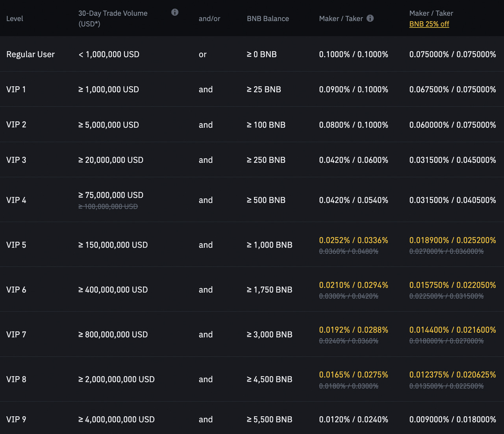Click the struck-through ≥ 100,000,000 USD value
Image resolution: width=504 pixels, height=434 pixels.
click(108, 207)
